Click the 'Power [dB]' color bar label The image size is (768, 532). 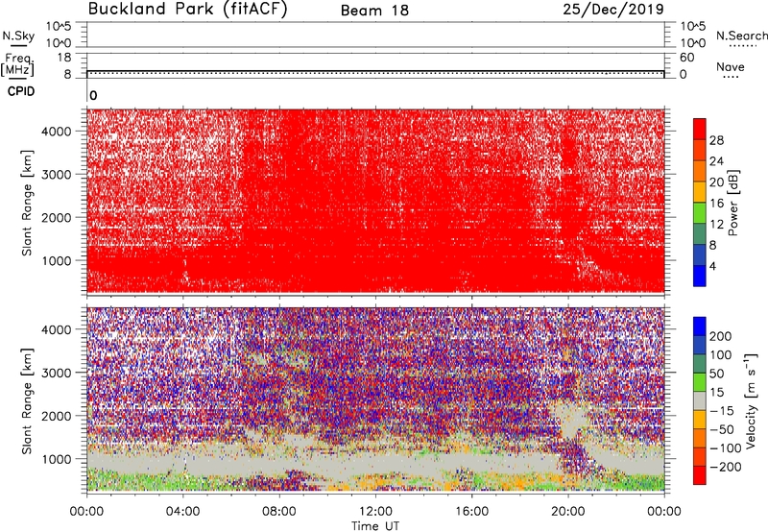(732, 203)
